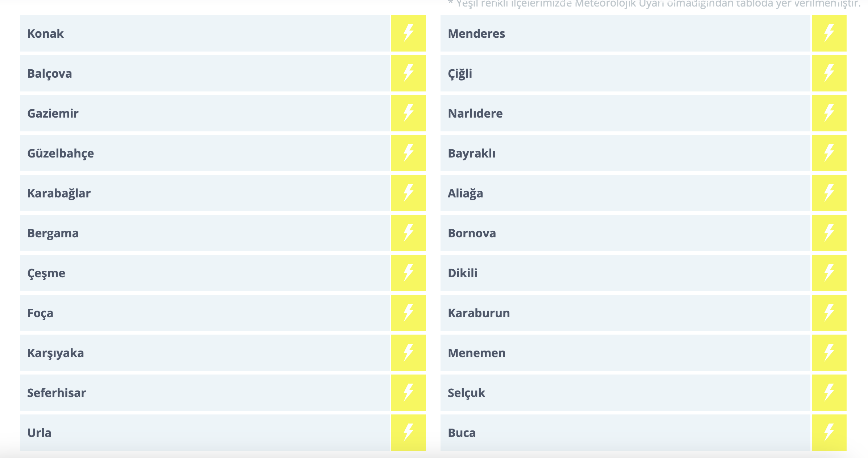This screenshot has height=458, width=868.
Task: Click the lightning icon in Urla row
Action: coord(408,433)
